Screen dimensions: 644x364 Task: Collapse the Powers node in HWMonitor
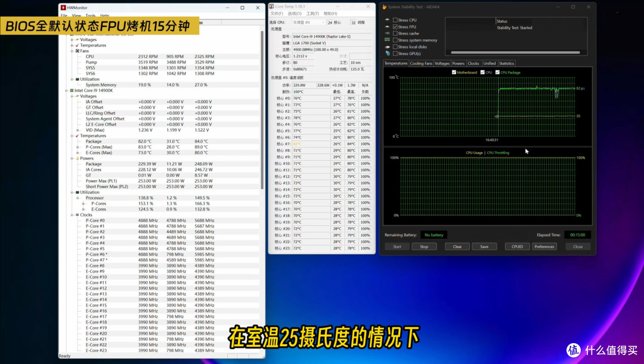(x=72, y=158)
